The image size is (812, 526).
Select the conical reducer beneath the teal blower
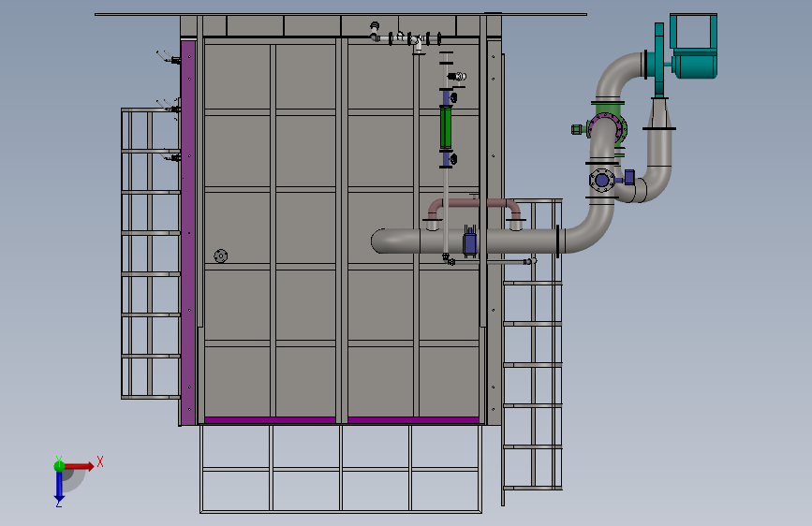[659, 113]
